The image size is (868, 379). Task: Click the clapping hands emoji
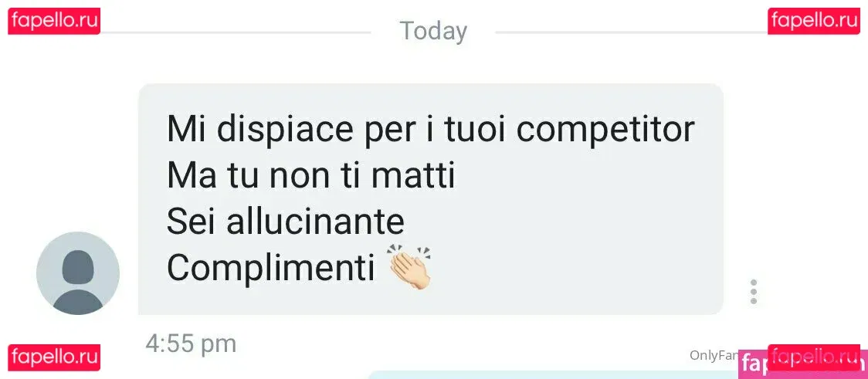(x=410, y=268)
